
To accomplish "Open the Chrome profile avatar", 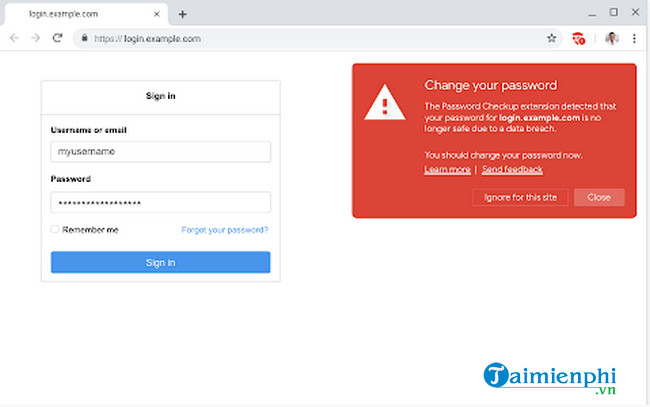I will (612, 39).
